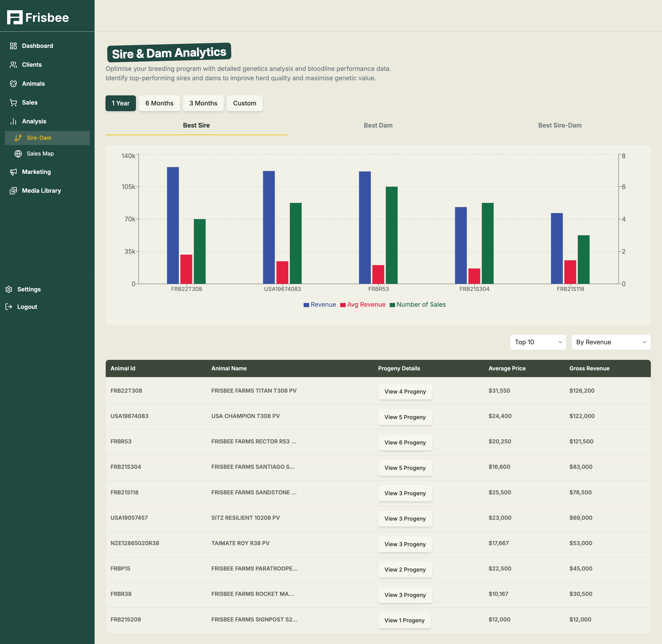Switch to the Best Dam tab
The width and height of the screenshot is (662, 644).
pos(378,125)
